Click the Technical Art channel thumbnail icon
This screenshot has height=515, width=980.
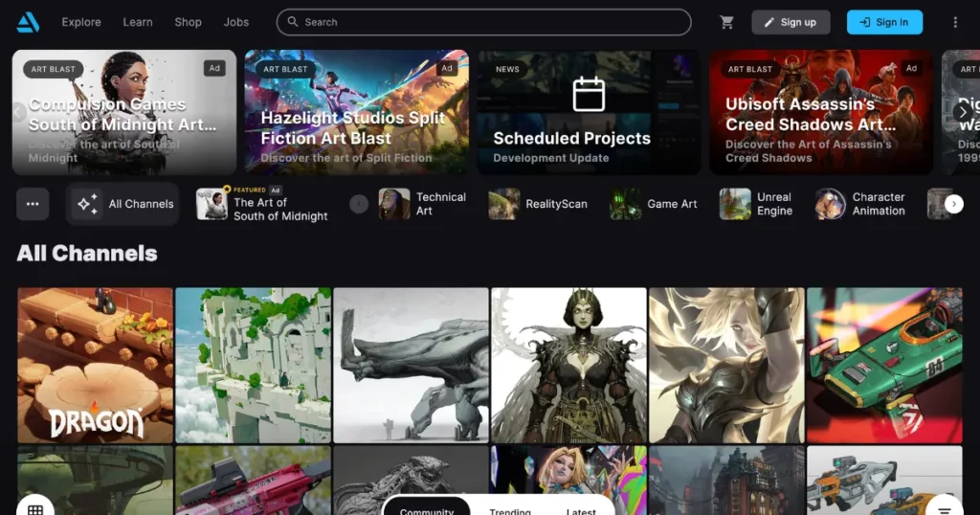coord(394,204)
